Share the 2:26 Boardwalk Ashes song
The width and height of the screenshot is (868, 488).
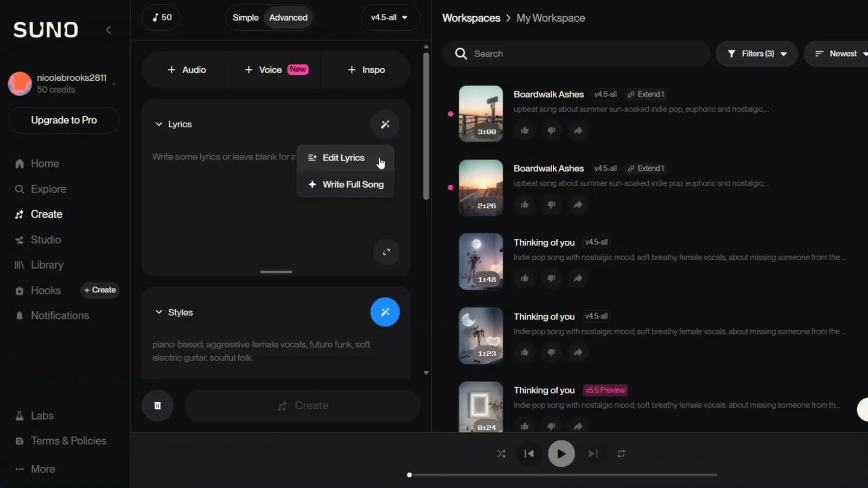(578, 204)
